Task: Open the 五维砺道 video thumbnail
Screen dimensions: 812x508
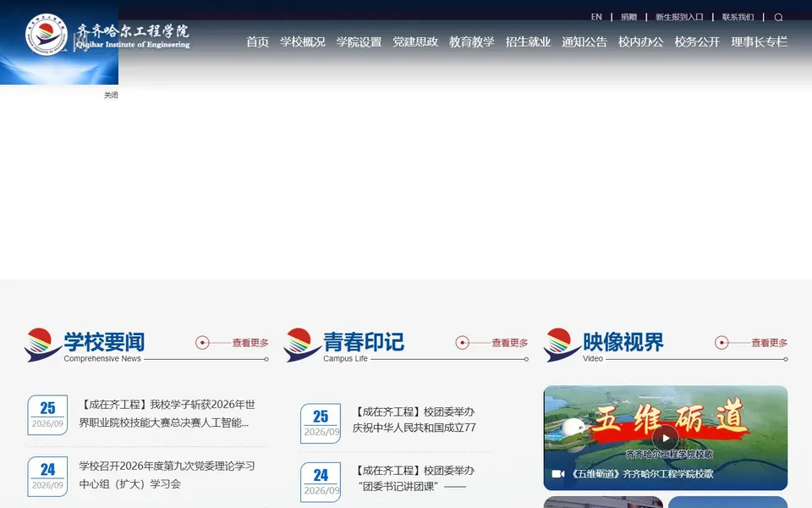Action: 666,438
